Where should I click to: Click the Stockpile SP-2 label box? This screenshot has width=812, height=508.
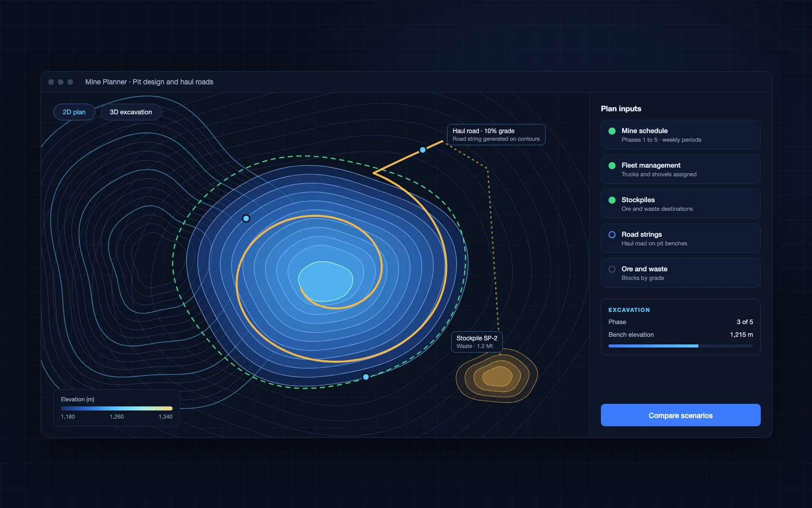(477, 342)
